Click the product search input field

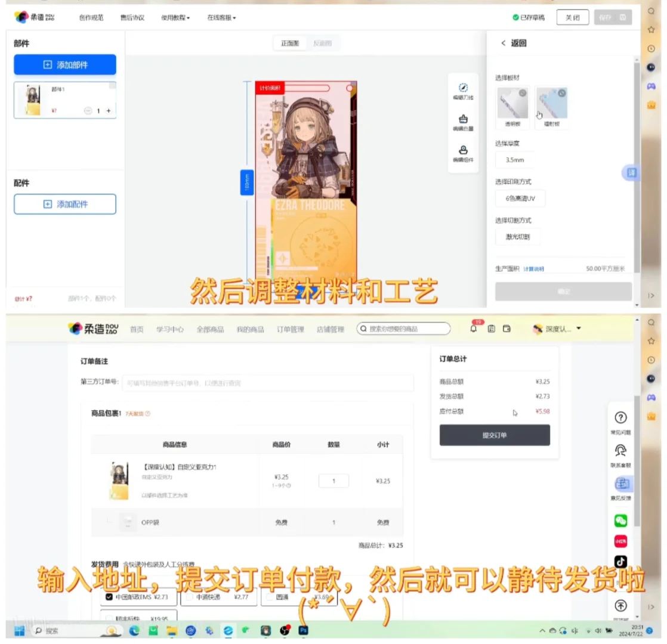[x=403, y=328]
